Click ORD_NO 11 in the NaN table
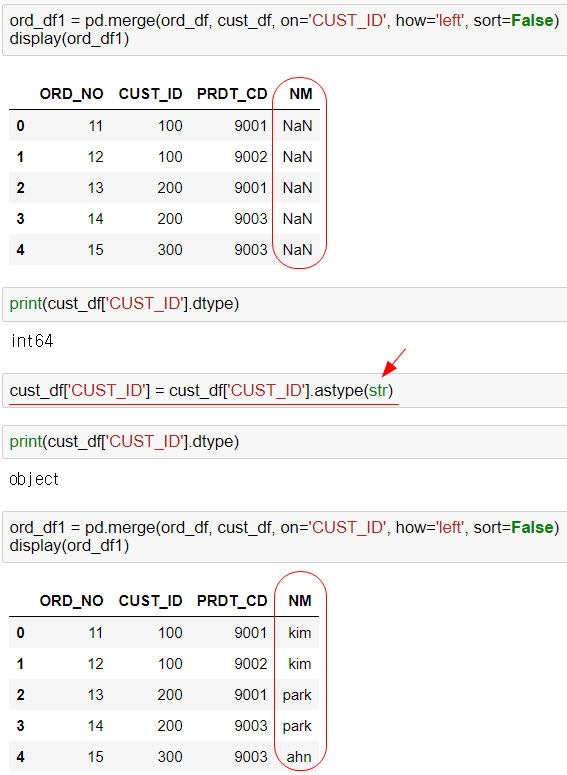 pos(96,126)
